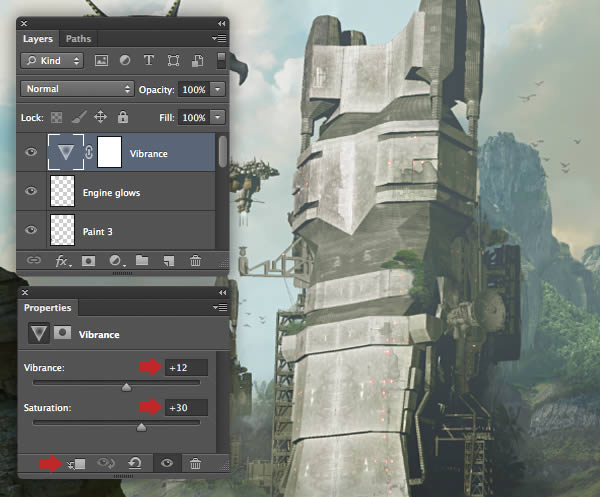The height and width of the screenshot is (497, 600).
Task: Switch to the Paths tab
Action: tap(78, 39)
